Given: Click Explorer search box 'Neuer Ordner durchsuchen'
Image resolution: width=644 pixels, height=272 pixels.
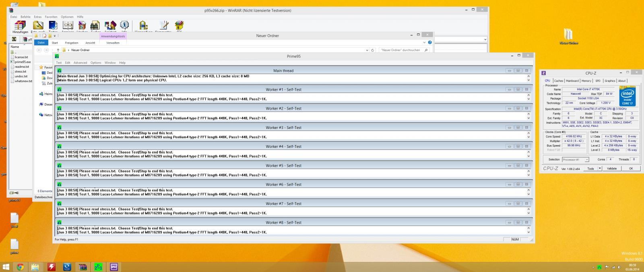Looking at the screenshot, I should 404,50.
